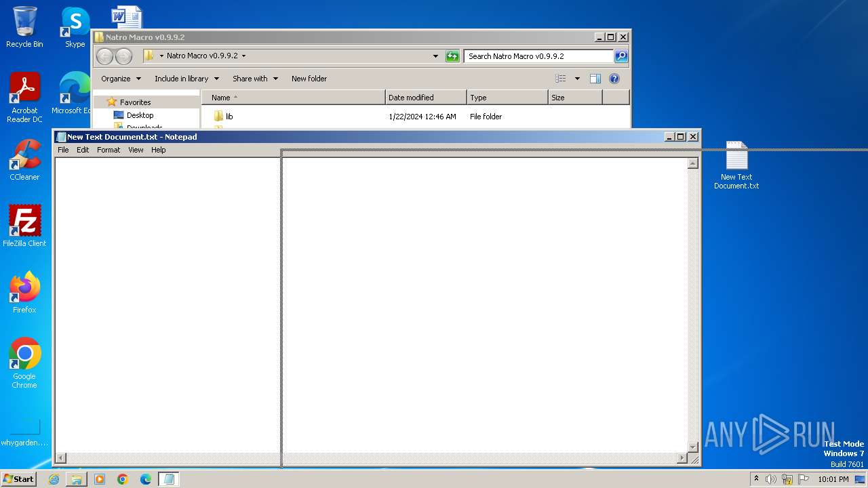Click Notepad horizontal scrollbar left arrow
868x488 pixels.
[x=60, y=458]
